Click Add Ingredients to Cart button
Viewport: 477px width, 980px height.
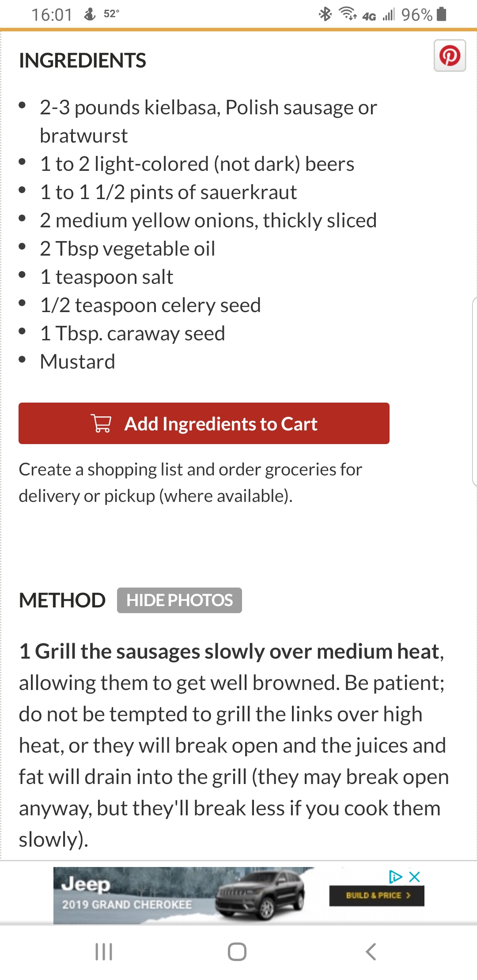[204, 423]
